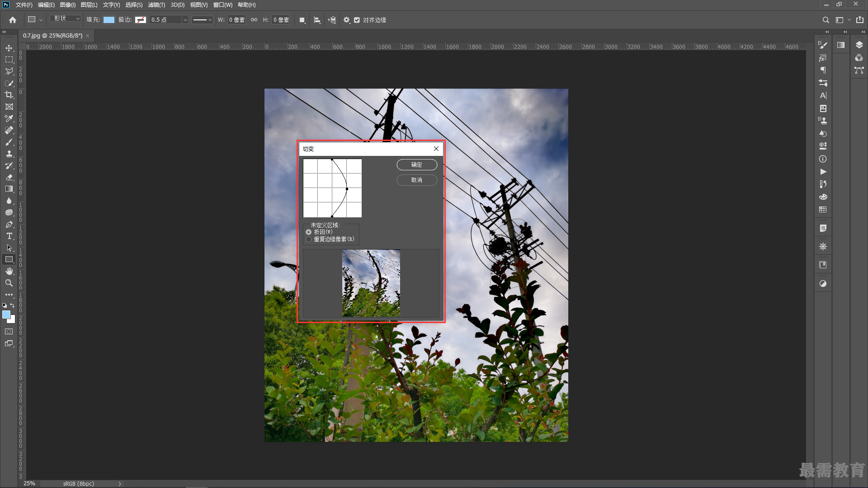This screenshot has height=488, width=868.
Task: Switch to the 0.7.jpg document tab
Action: [x=52, y=35]
